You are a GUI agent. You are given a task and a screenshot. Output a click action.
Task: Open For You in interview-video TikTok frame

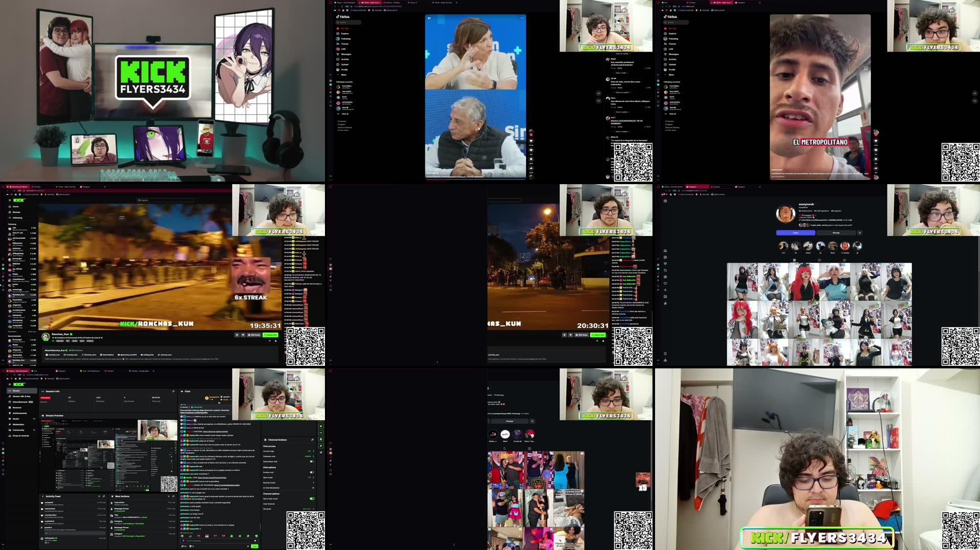coord(342,28)
